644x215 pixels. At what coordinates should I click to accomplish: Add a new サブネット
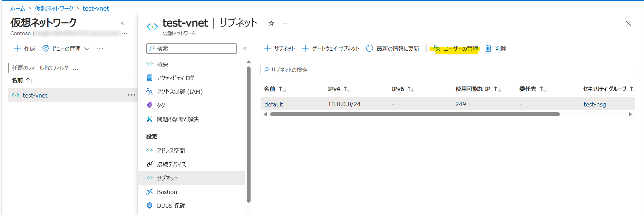[x=280, y=49]
